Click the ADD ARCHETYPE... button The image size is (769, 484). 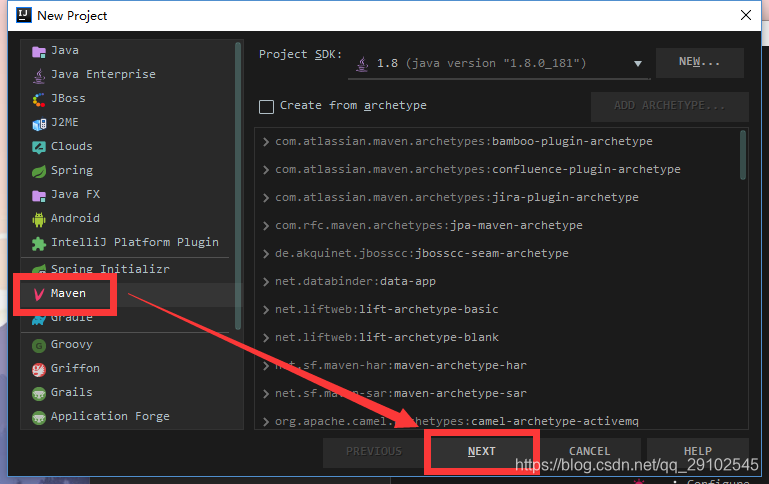(669, 106)
